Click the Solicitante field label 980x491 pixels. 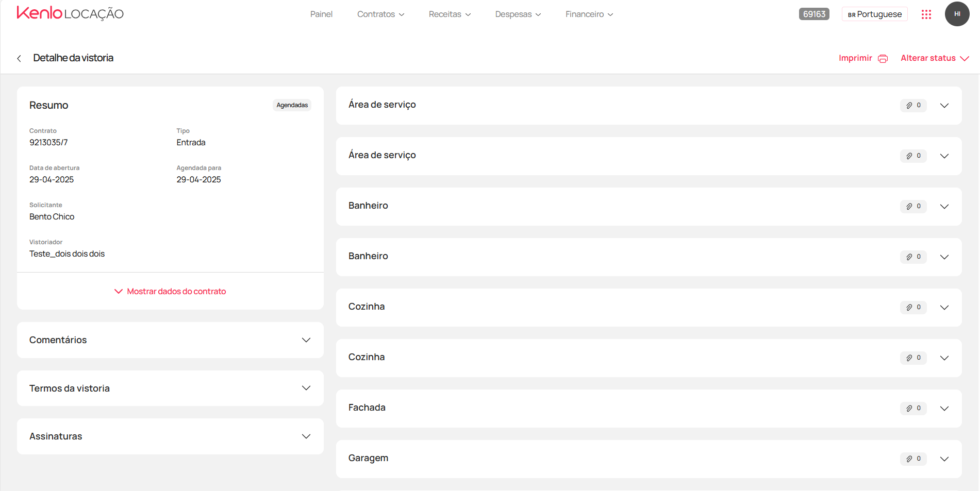(45, 205)
